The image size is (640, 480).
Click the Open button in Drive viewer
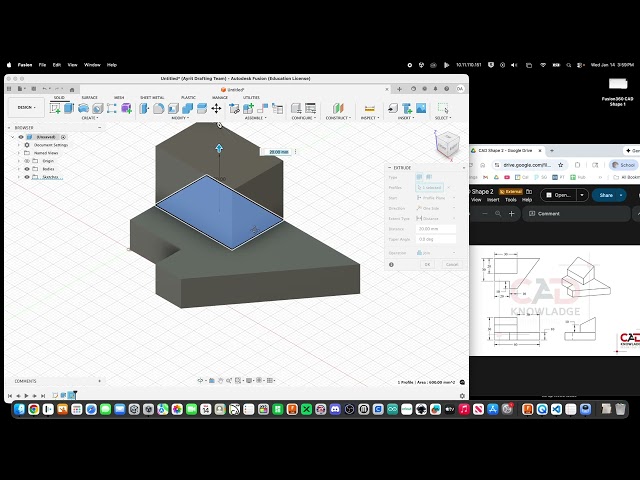[558, 195]
